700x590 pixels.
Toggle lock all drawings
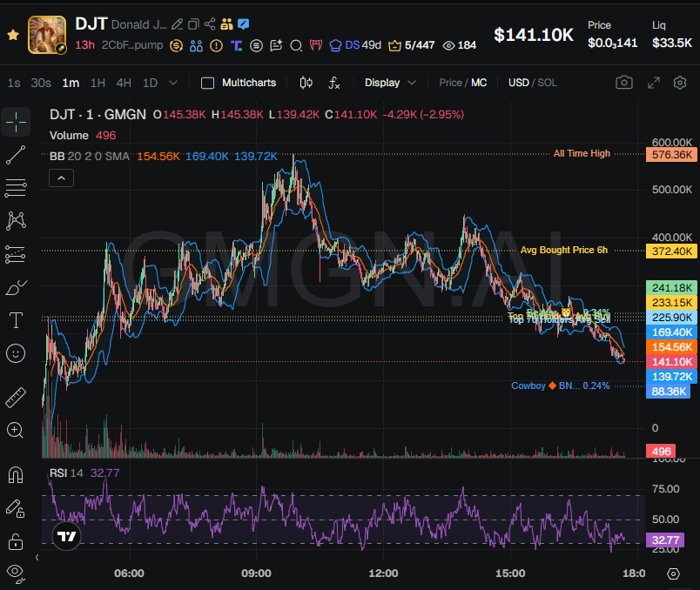point(16,542)
